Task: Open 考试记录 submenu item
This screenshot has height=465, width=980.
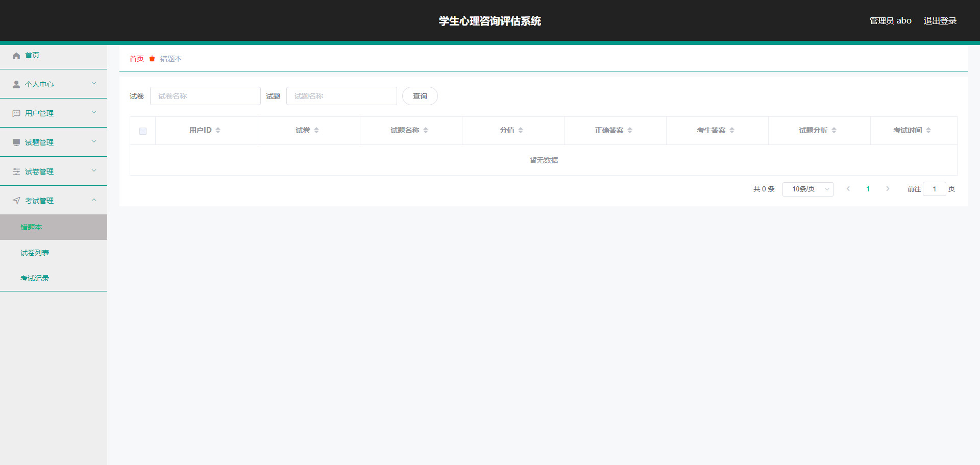Action: [54, 278]
